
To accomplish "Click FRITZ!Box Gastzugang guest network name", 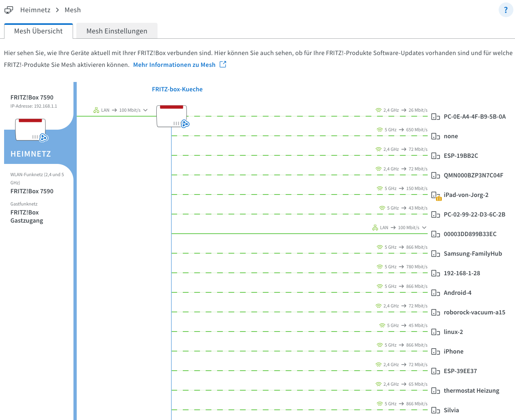I will coord(27,217).
